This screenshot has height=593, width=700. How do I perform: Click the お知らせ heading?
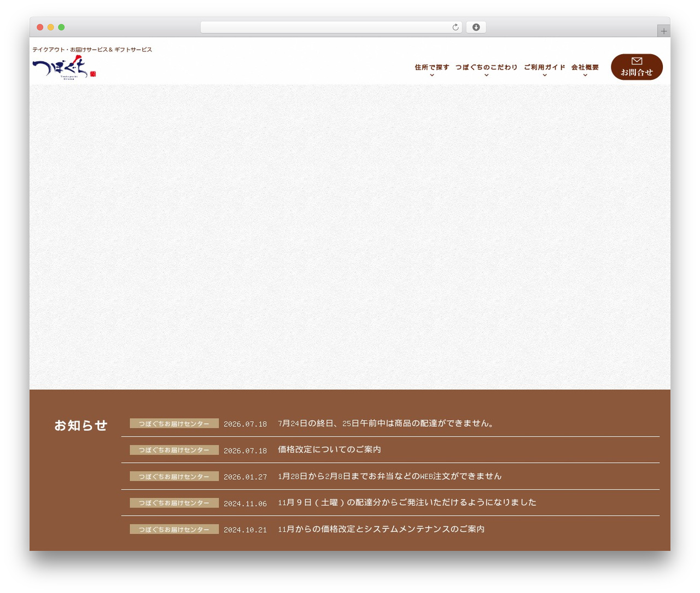pos(81,426)
